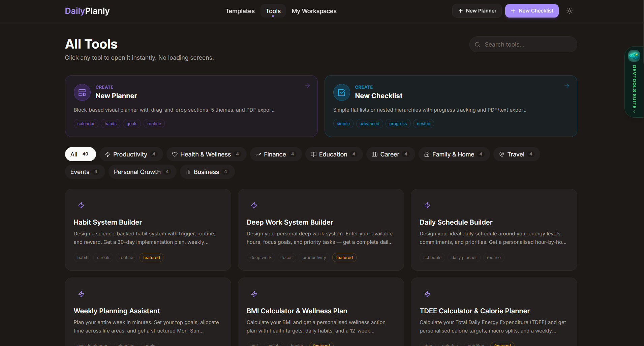Click the plus icon in New Planner button
This screenshot has width=644, height=346.
460,11
